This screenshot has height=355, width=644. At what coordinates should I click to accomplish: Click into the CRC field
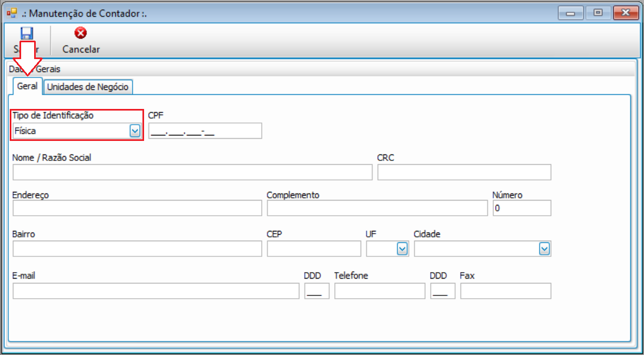[464, 172]
